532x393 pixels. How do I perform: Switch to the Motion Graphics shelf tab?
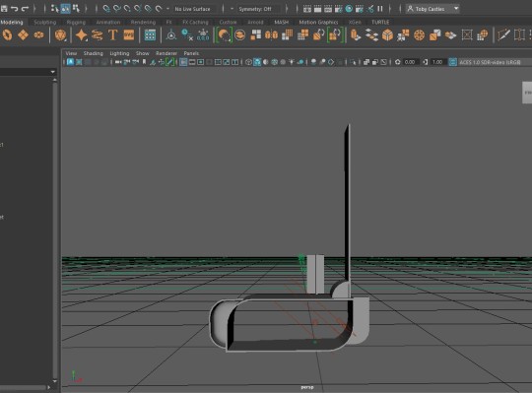tap(318, 22)
